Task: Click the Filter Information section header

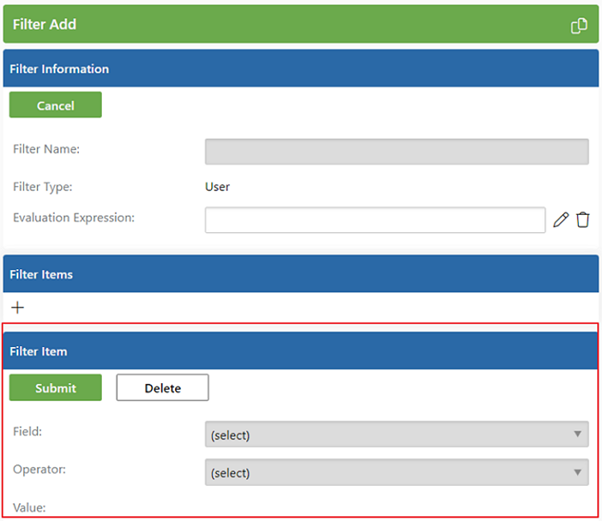Action: pos(301,68)
